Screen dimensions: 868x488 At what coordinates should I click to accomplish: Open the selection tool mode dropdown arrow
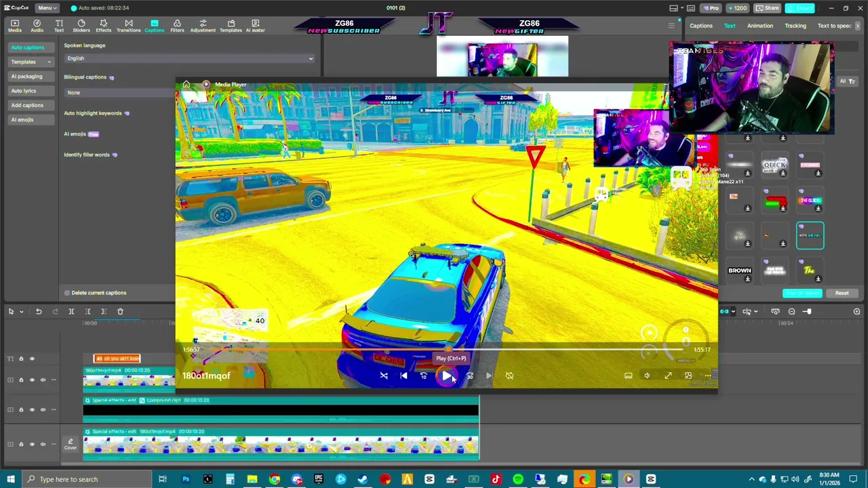coord(21,312)
